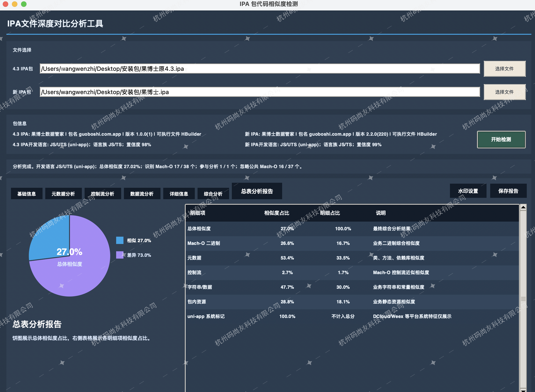The image size is (535, 392).
Task: Click 选择文件 for the 新 IPA包
Action: (505, 92)
